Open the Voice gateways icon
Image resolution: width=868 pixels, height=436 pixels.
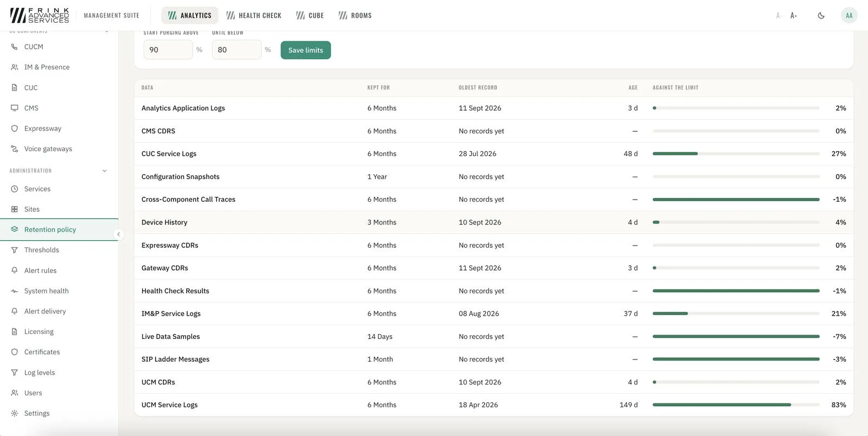[x=15, y=149]
